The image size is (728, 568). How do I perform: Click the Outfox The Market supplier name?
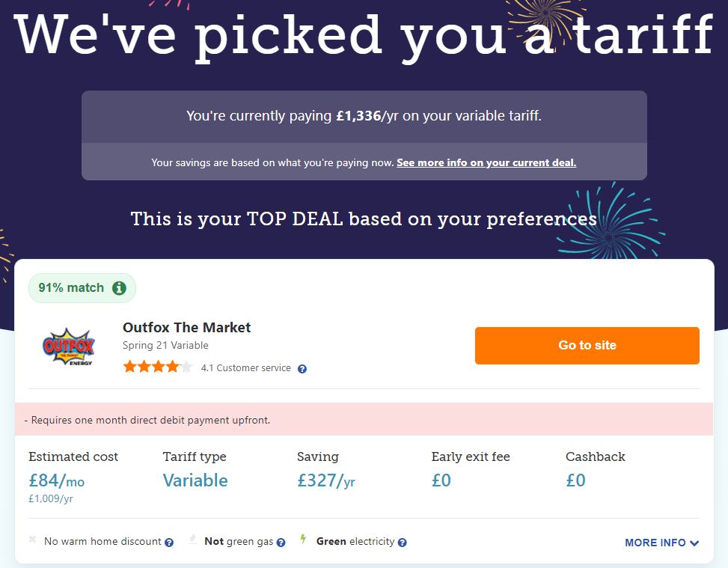(x=186, y=328)
